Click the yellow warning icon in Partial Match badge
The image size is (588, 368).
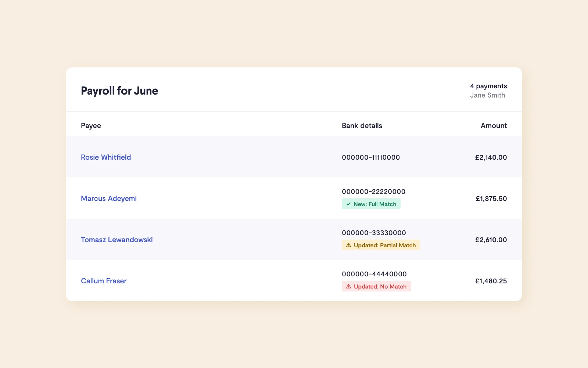[x=349, y=245]
